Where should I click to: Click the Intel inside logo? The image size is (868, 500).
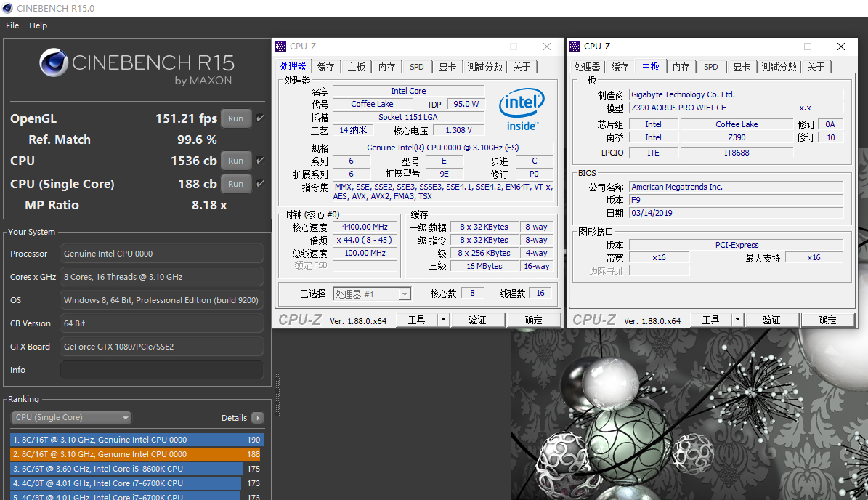pos(522,110)
